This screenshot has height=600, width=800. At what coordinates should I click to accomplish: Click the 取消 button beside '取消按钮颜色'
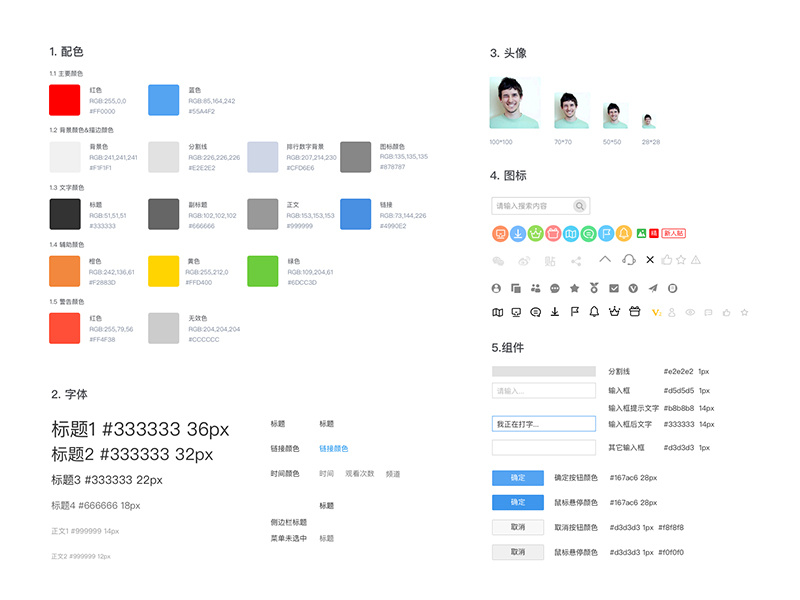click(x=518, y=527)
